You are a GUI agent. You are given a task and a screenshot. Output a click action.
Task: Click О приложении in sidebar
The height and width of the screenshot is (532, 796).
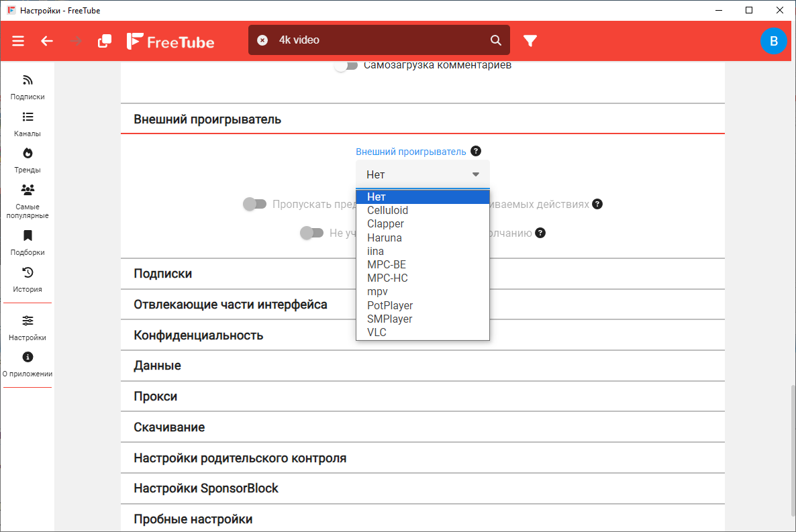pos(28,364)
